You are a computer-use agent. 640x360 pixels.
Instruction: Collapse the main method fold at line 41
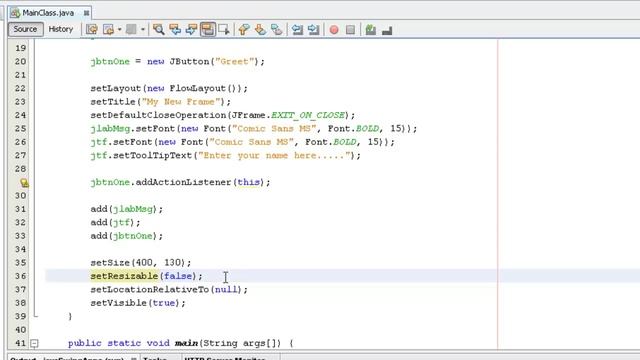34,344
